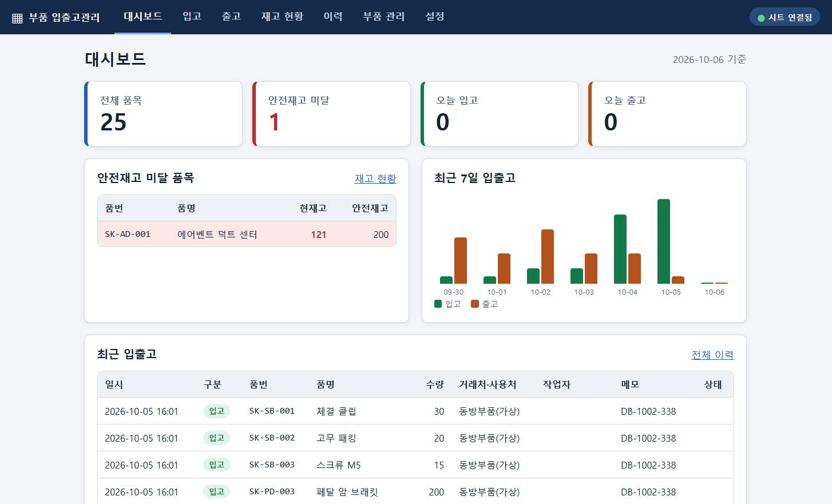Click quantity 200 in the 페달 암 브래킷 row
The width and height of the screenshot is (832, 504).
pos(437,492)
